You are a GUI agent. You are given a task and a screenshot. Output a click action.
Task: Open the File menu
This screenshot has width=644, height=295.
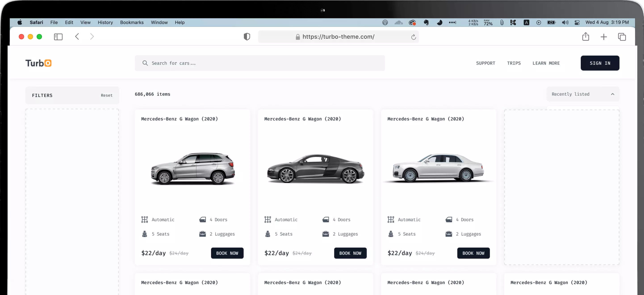click(x=54, y=23)
